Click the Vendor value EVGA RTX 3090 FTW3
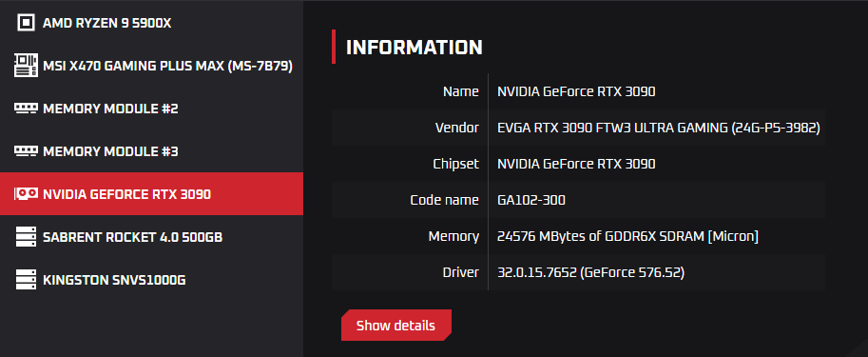The width and height of the screenshot is (868, 357). [659, 128]
